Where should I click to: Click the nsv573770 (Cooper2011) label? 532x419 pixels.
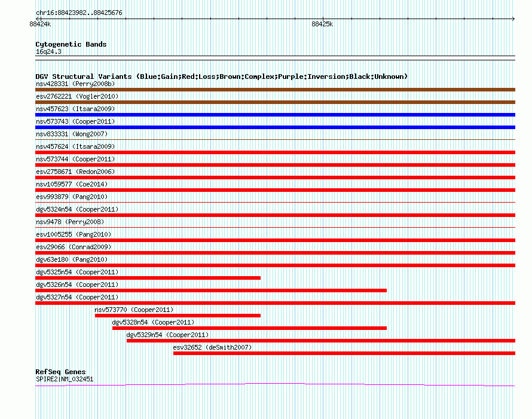[x=134, y=310]
